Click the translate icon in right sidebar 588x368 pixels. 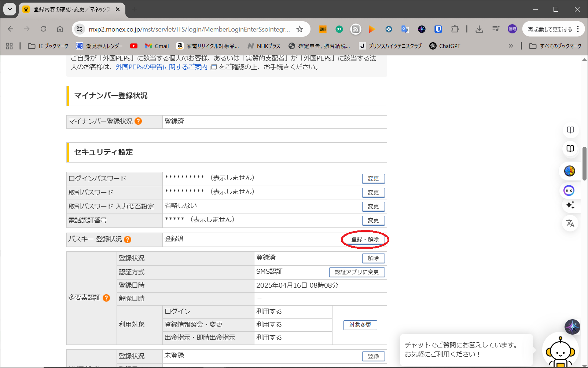pos(570,223)
